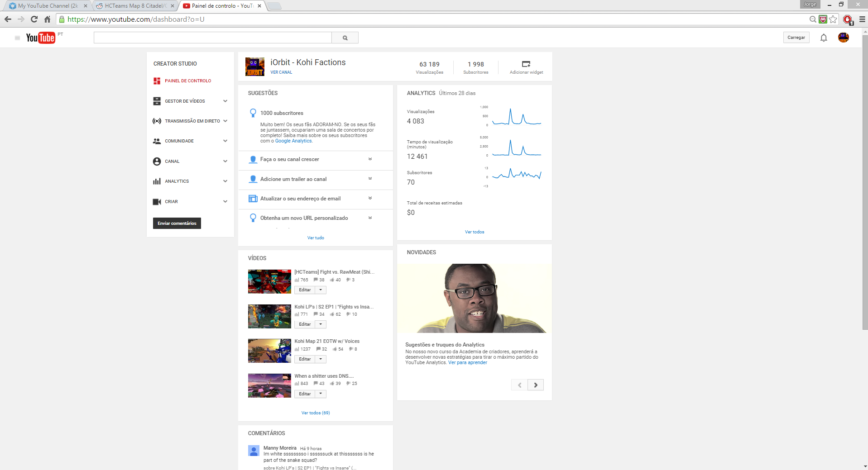Click Ver todos in Analytics panel
The width and height of the screenshot is (868, 470).
tap(475, 232)
